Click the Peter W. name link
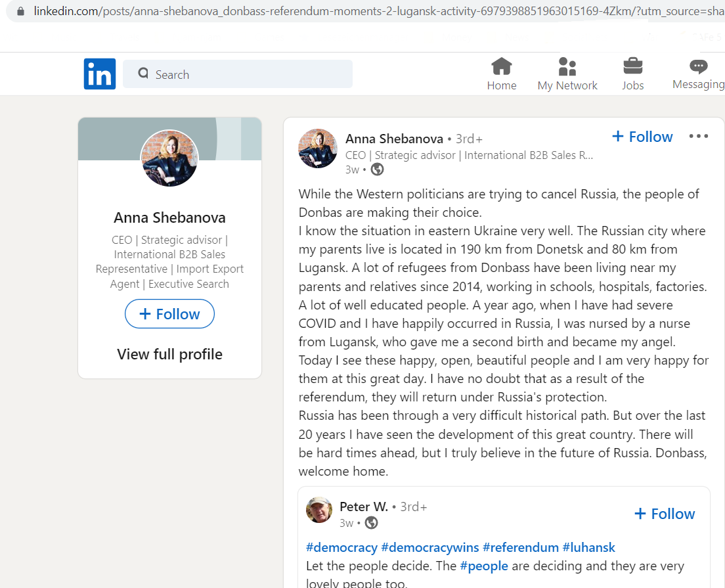Viewport: 725px width, 588px height. pos(364,507)
